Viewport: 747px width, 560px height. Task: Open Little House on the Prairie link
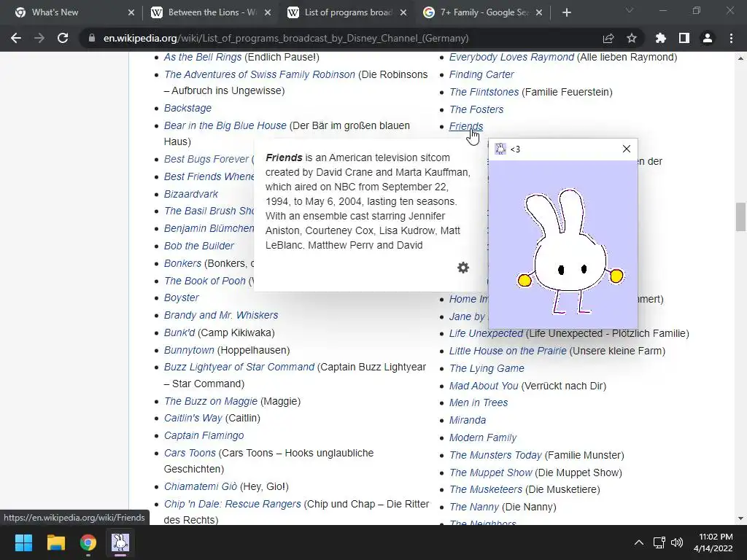click(x=508, y=351)
